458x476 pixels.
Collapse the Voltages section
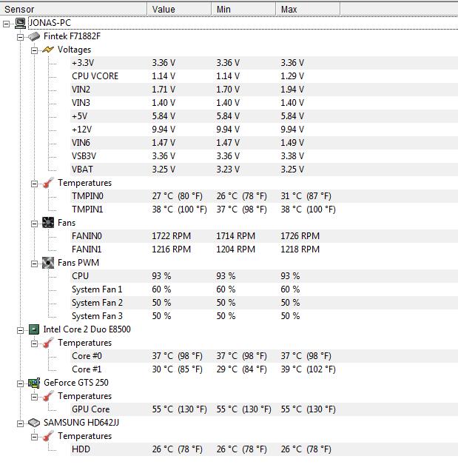[x=34, y=50]
